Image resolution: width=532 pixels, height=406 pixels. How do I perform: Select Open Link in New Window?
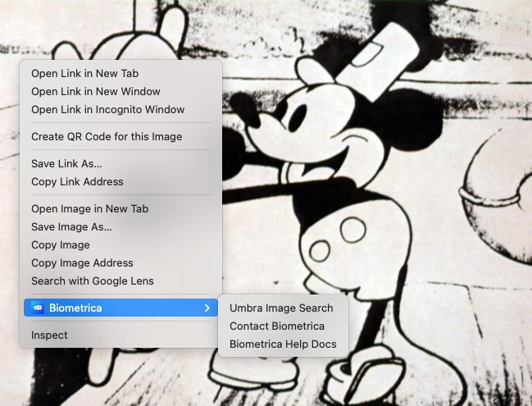pos(120,91)
